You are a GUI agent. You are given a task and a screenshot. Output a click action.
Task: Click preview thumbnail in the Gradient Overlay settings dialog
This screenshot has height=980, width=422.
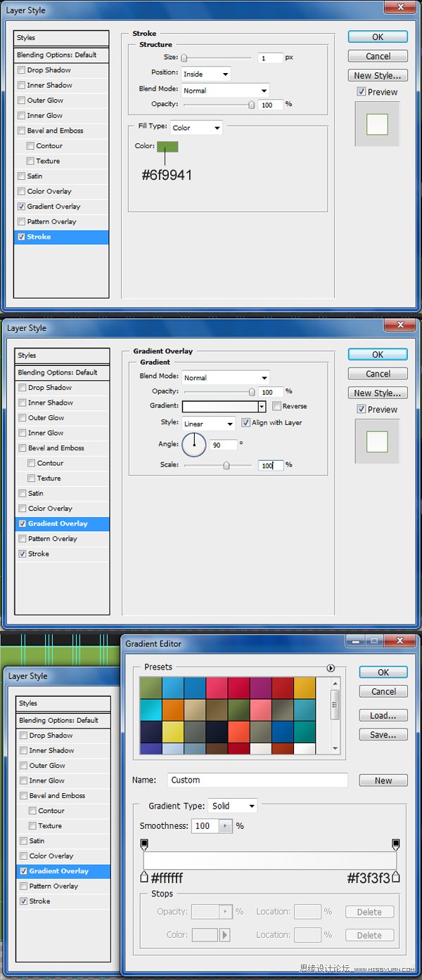point(377,442)
